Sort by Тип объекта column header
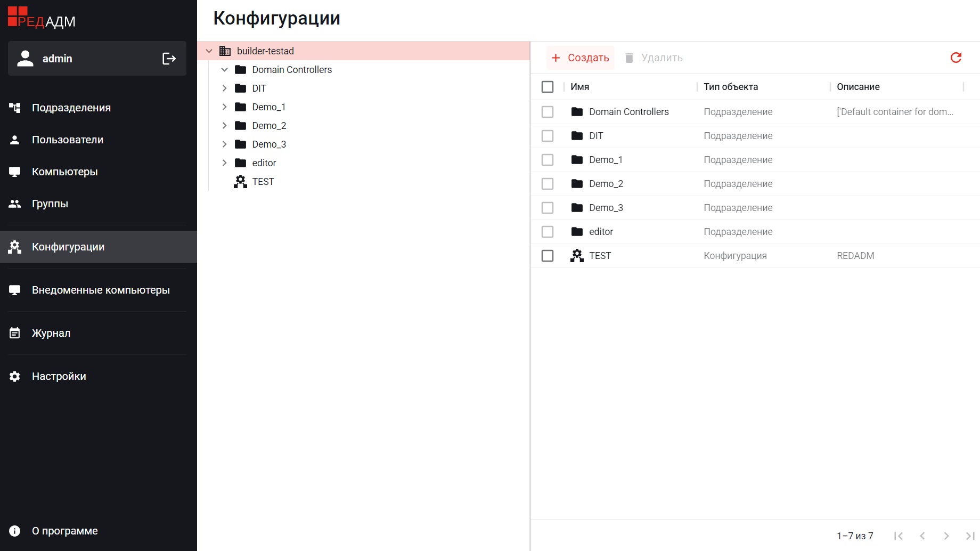This screenshot has height=551, width=980. (x=730, y=87)
